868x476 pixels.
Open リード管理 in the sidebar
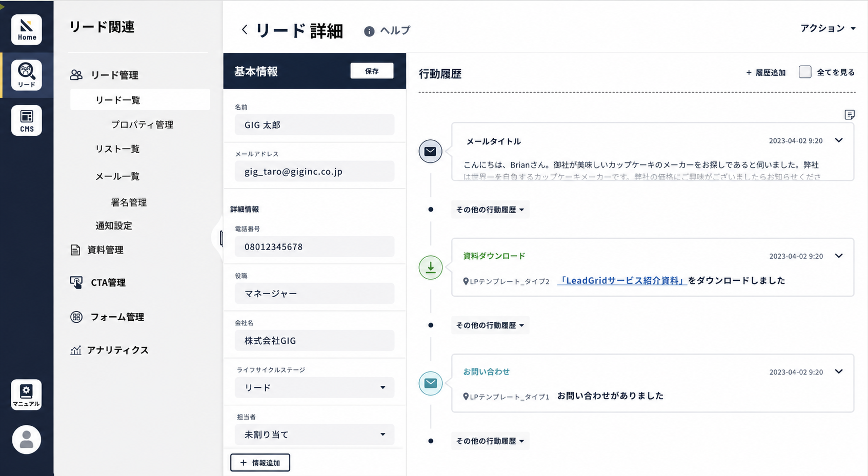[x=114, y=75]
